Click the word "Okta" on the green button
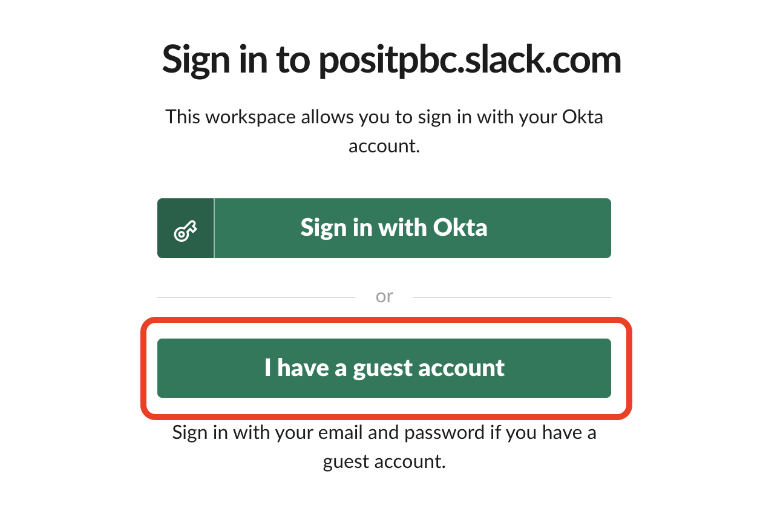Viewport: 760px width, 532px height. coord(460,228)
